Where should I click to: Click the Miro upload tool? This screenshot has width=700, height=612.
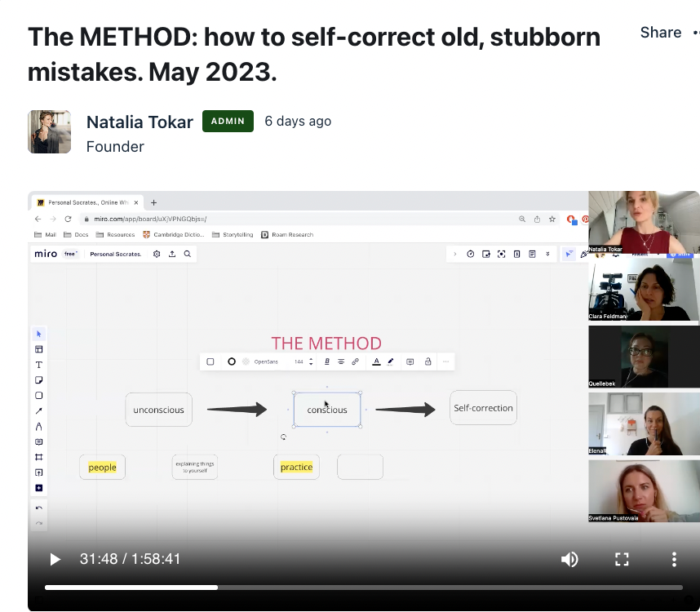coord(39,472)
